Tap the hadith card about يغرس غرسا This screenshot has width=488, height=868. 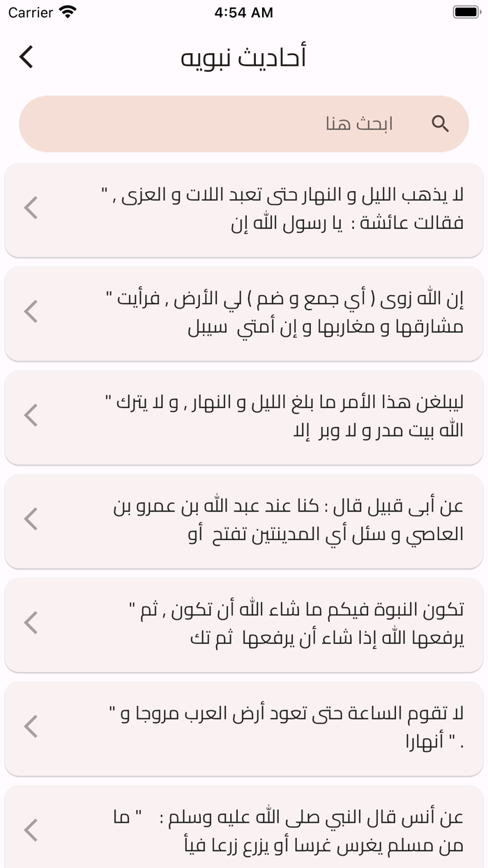pos(244,830)
